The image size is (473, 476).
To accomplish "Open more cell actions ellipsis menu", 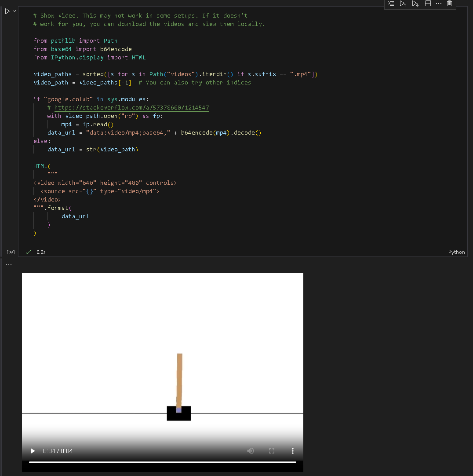I will pos(439,4).
